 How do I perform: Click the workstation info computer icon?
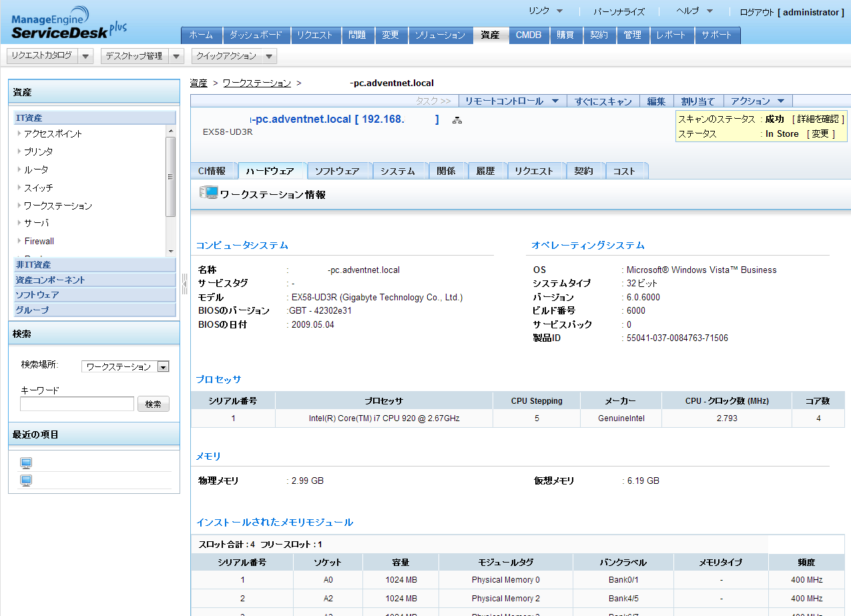click(x=209, y=194)
